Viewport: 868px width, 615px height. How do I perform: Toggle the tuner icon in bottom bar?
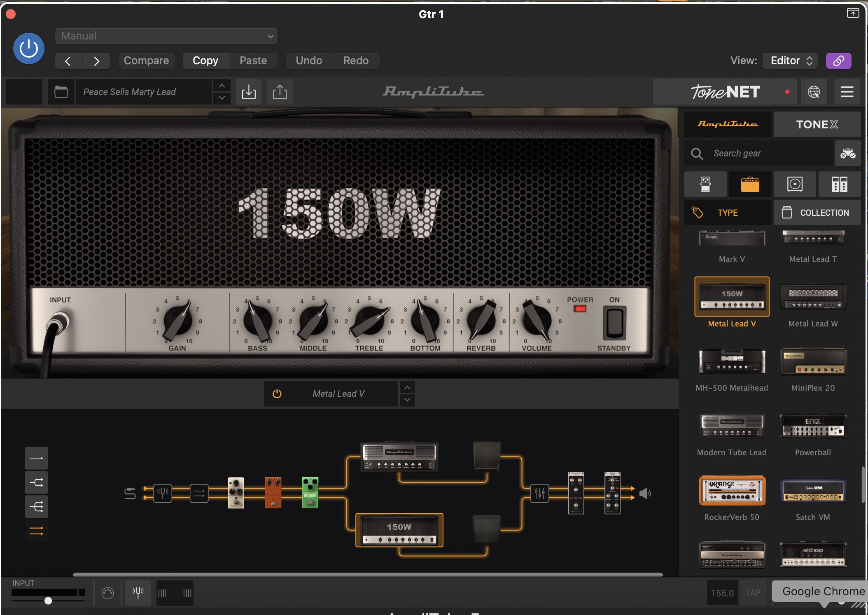(x=138, y=593)
